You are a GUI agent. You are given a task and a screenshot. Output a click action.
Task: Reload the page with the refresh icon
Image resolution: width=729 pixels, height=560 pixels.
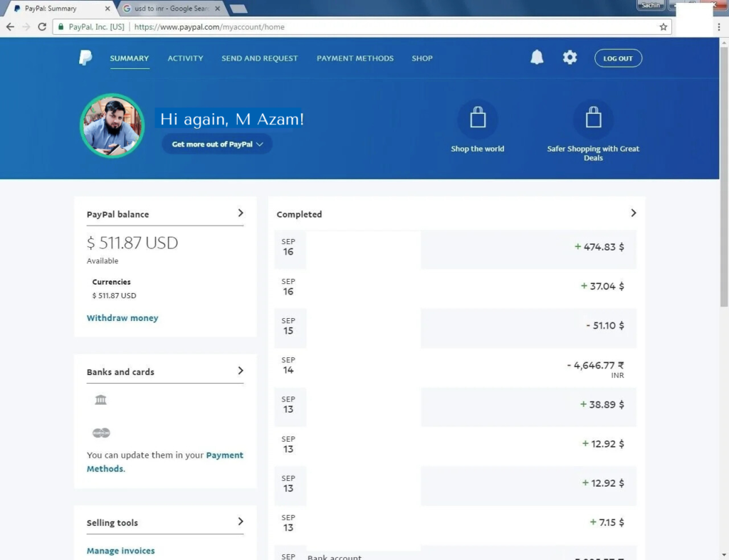click(42, 27)
